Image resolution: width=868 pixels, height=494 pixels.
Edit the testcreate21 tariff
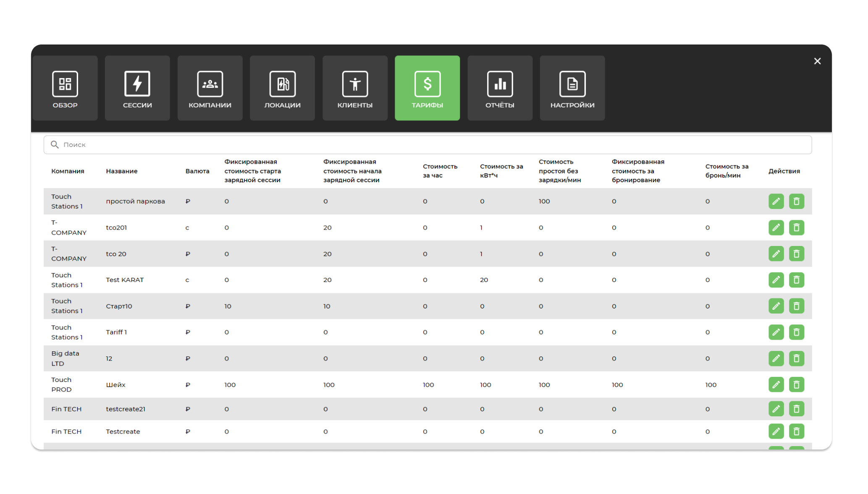(x=776, y=409)
